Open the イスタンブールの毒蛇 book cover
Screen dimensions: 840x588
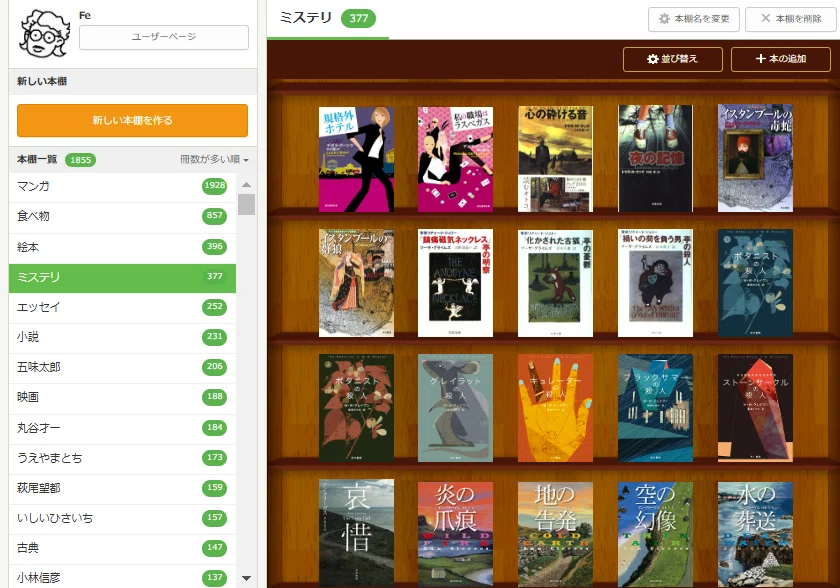pos(755,159)
